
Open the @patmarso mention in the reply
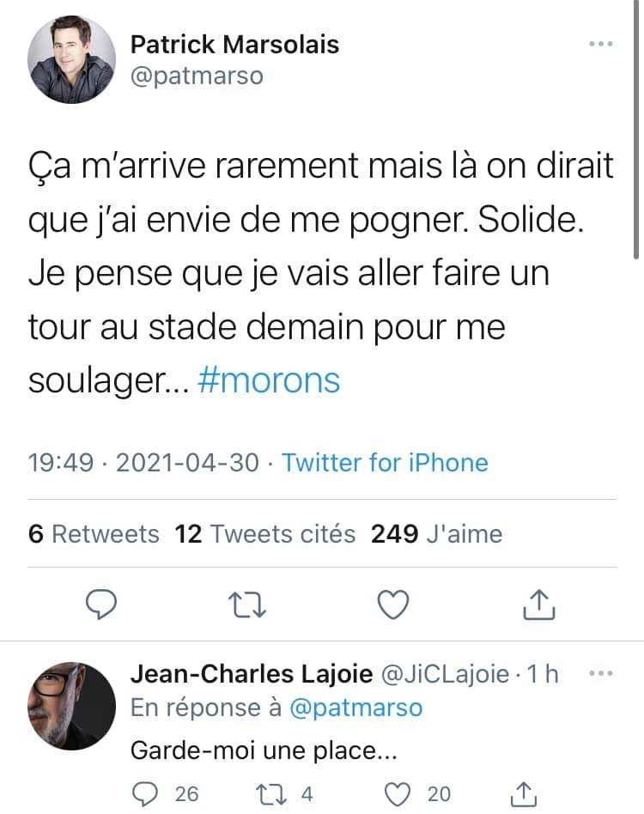pyautogui.click(x=355, y=708)
